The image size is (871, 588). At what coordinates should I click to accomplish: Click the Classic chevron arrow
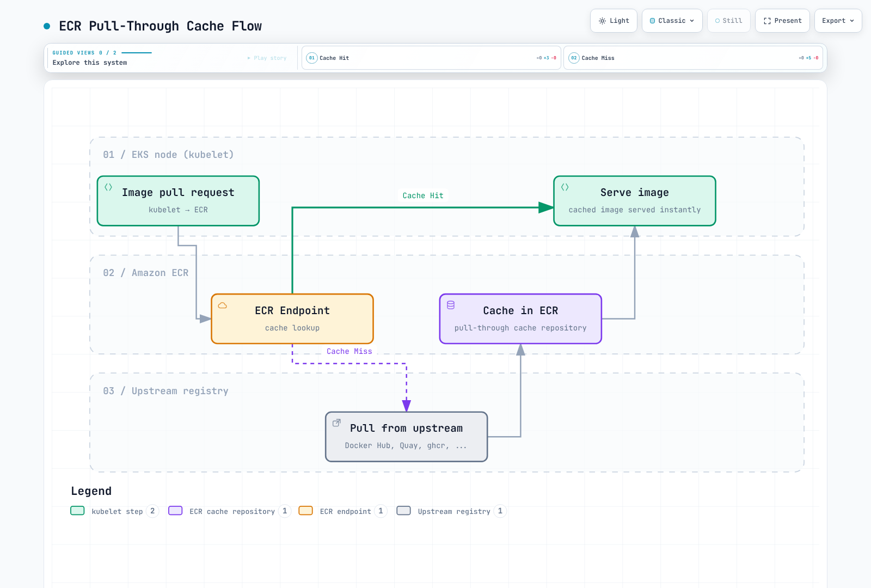[692, 21]
